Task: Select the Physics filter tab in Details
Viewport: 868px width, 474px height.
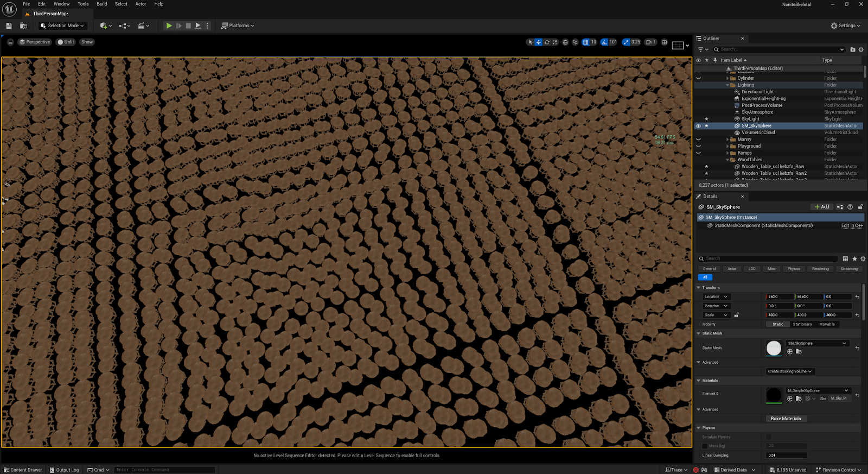Action: (794, 269)
